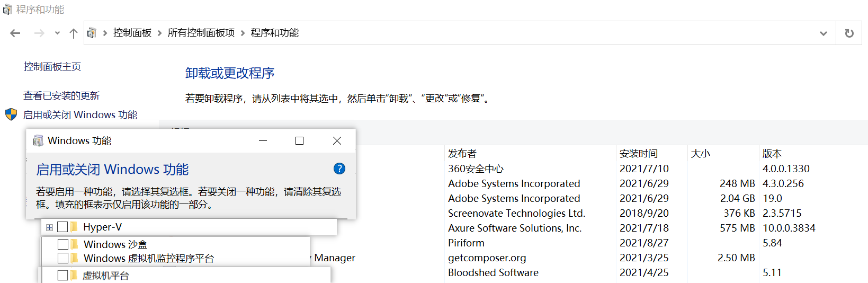This screenshot has width=868, height=283.
Task: Select the Axure Software Solutions, Inc. row
Action: [515, 228]
